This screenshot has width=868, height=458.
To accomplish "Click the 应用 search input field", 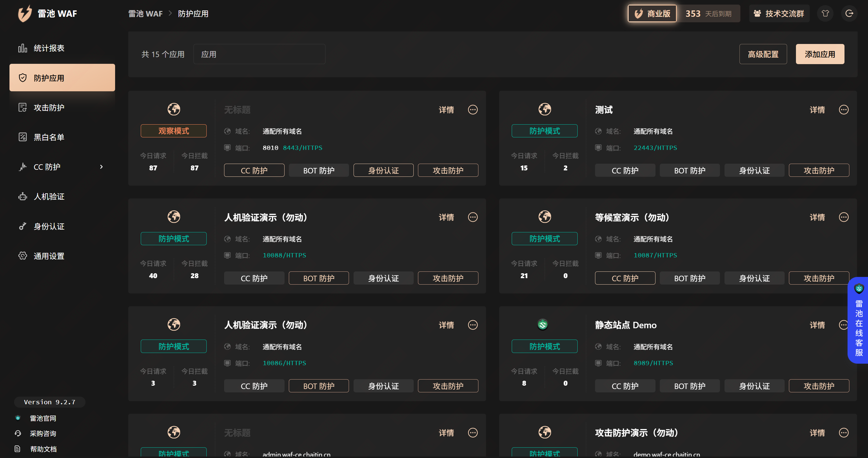I will [x=259, y=54].
